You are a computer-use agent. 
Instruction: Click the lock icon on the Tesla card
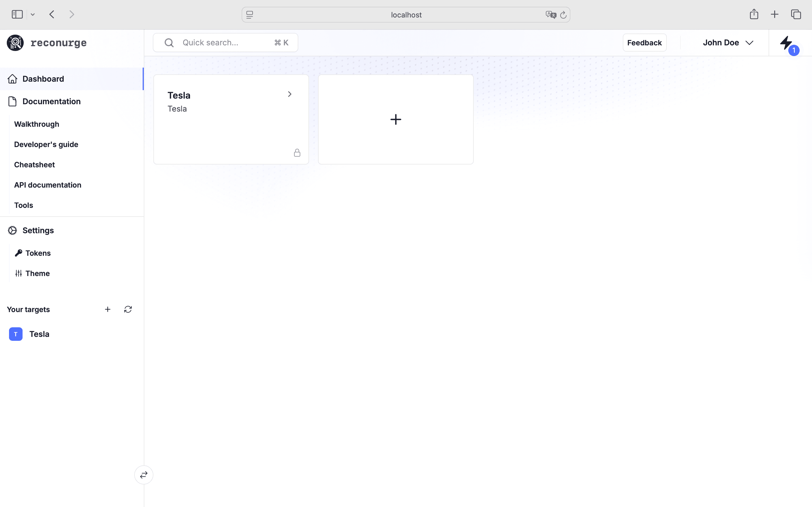(297, 153)
